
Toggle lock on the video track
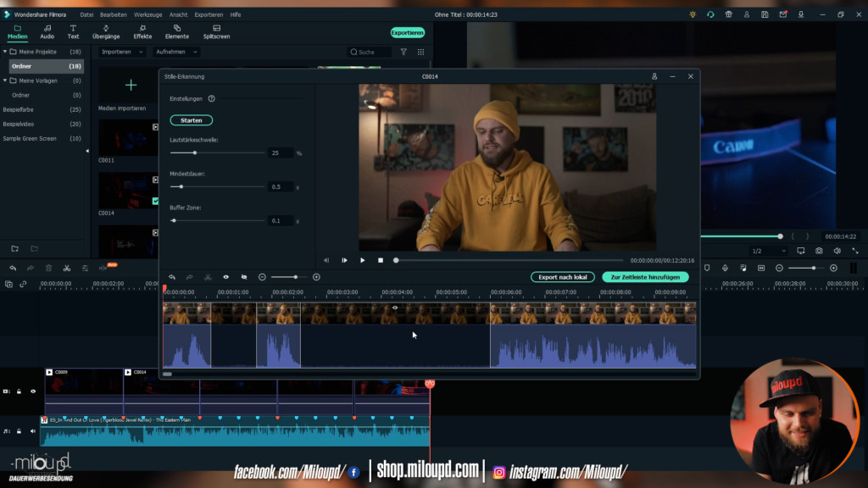[x=19, y=391]
